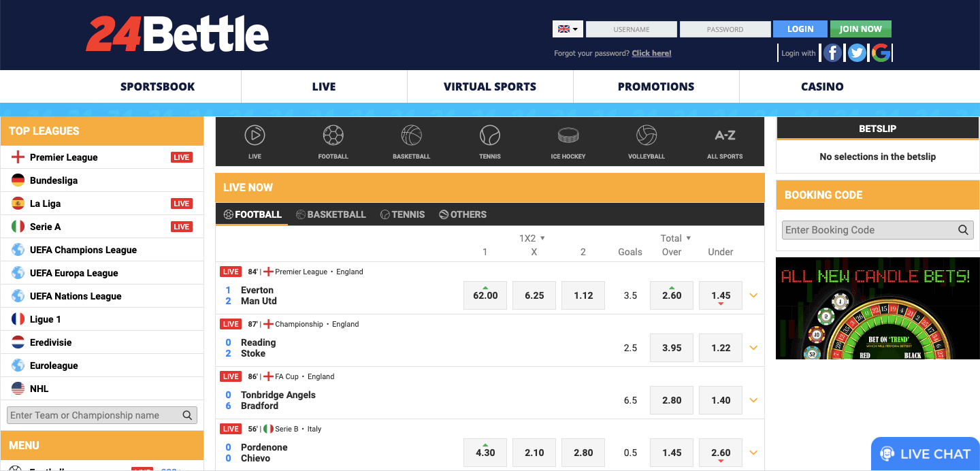Log in with Facebook
980x471 pixels.
(832, 52)
